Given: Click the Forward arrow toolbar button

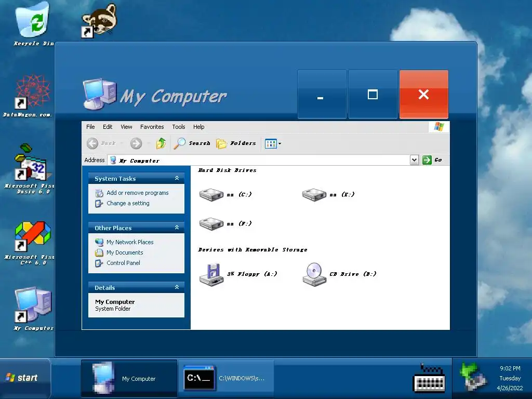Looking at the screenshot, I should click(136, 143).
